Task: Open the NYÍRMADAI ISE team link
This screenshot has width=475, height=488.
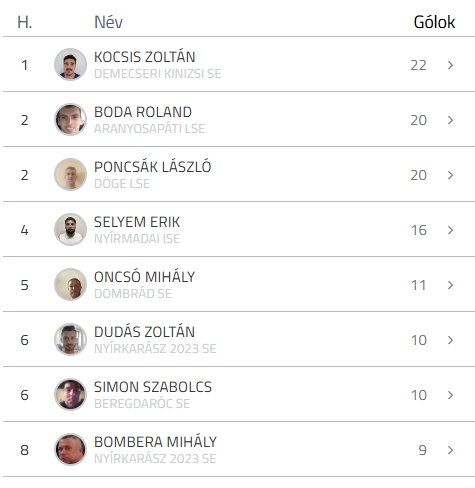Action: click(x=137, y=239)
